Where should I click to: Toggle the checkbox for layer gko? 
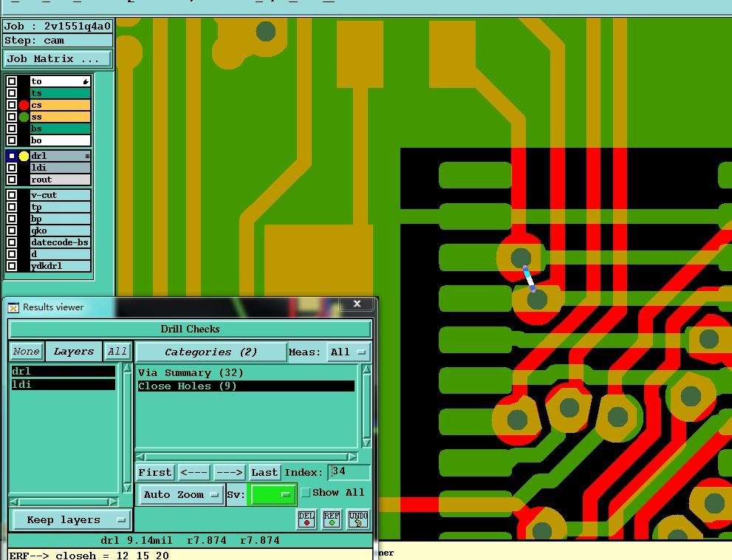point(12,231)
